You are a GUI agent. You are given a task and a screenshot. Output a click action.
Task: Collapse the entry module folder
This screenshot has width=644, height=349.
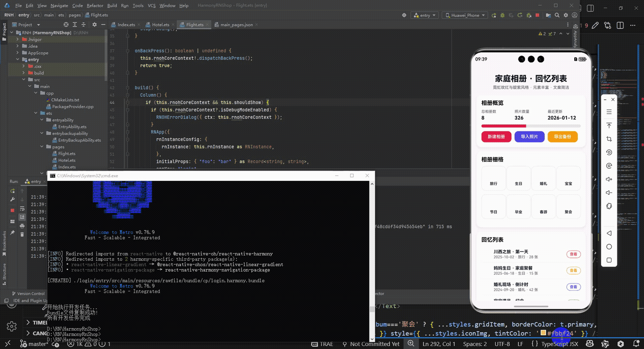pos(17,60)
